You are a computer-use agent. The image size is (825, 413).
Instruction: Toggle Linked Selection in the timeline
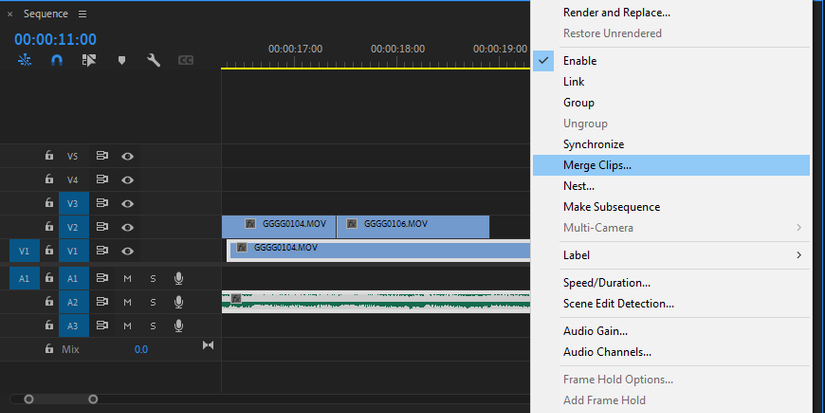pyautogui.click(x=89, y=60)
